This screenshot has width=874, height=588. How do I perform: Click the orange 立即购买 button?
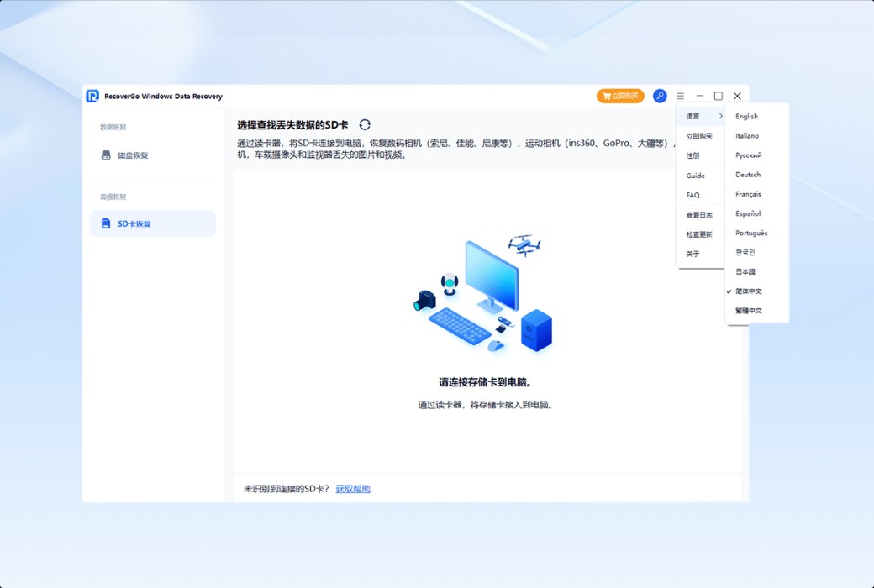coord(620,96)
